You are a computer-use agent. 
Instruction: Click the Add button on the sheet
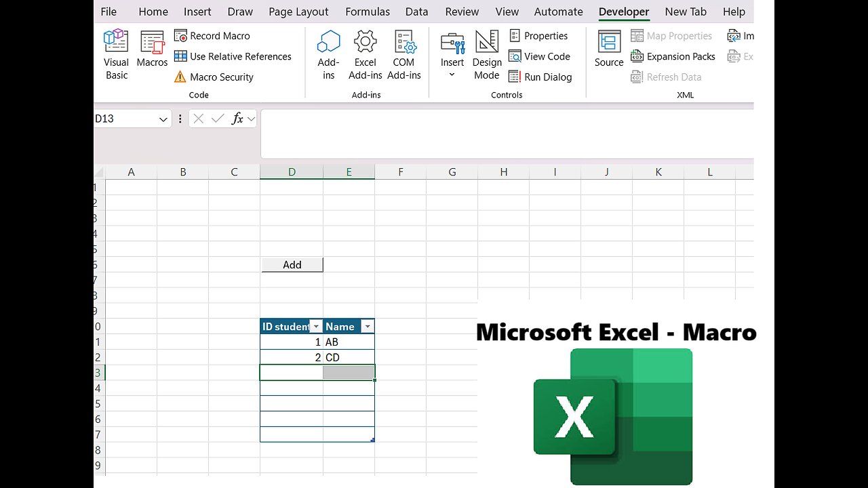[292, 265]
